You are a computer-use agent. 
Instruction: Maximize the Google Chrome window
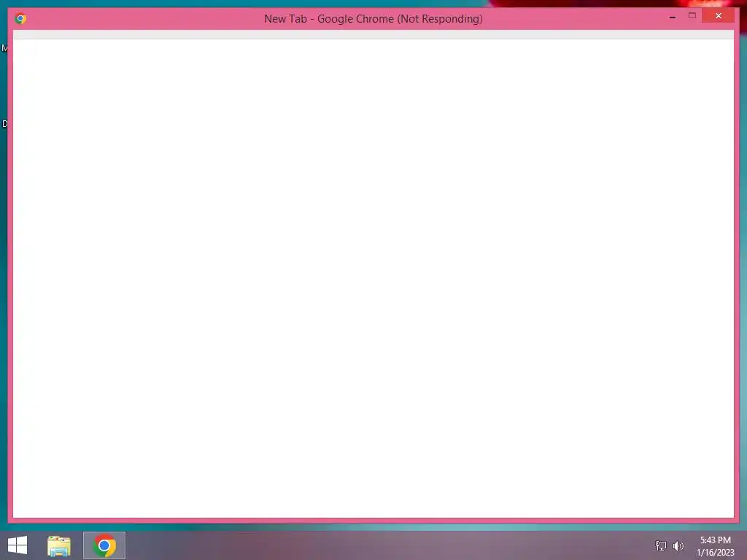click(x=692, y=16)
